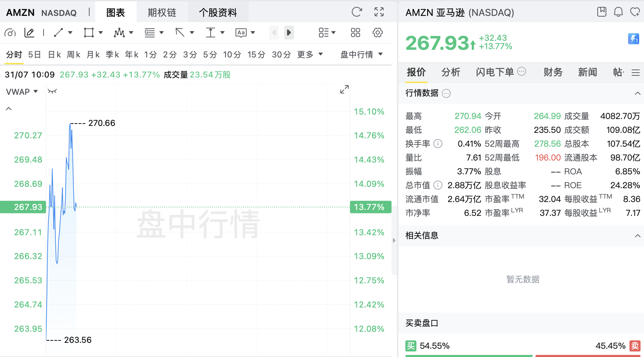
Task: Open the 闪电下单 tab
Action: [x=495, y=72]
